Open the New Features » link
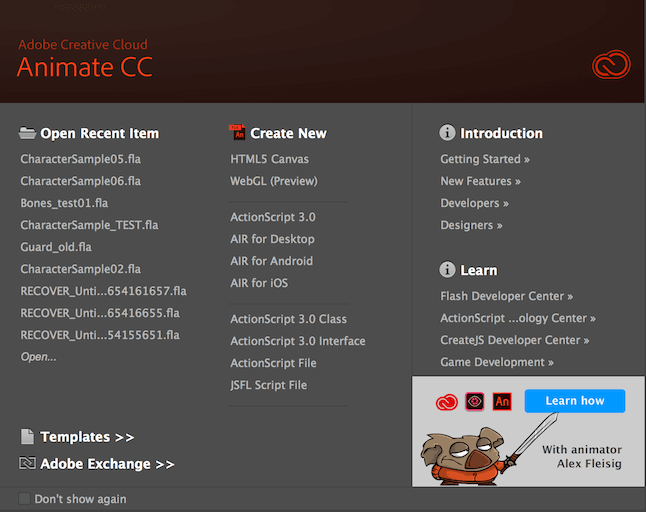The height and width of the screenshot is (512, 646). pos(480,181)
